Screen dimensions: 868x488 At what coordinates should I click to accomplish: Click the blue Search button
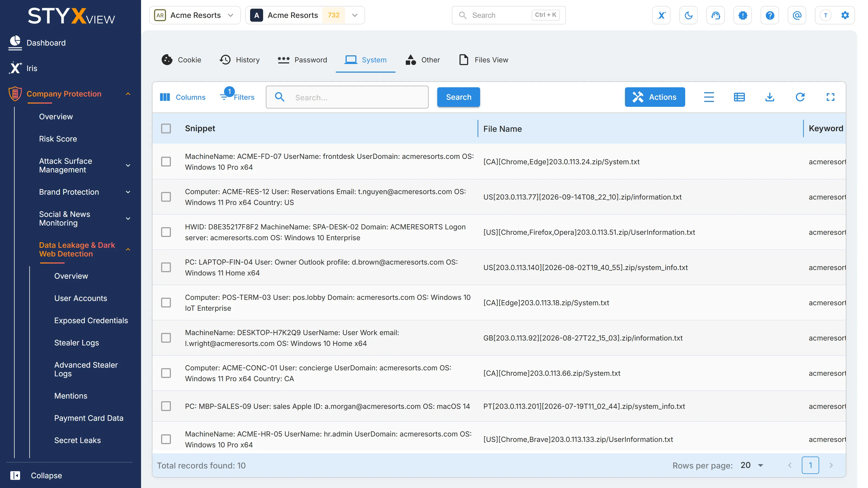(x=458, y=97)
